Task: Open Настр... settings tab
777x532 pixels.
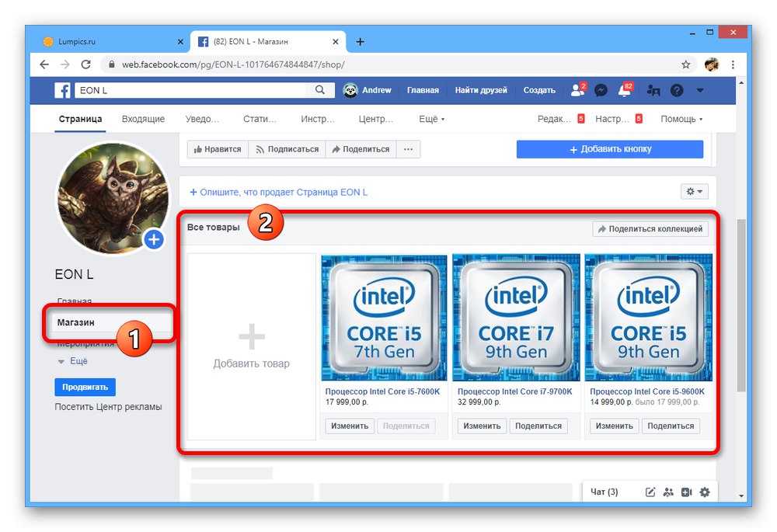Action: pos(619,119)
